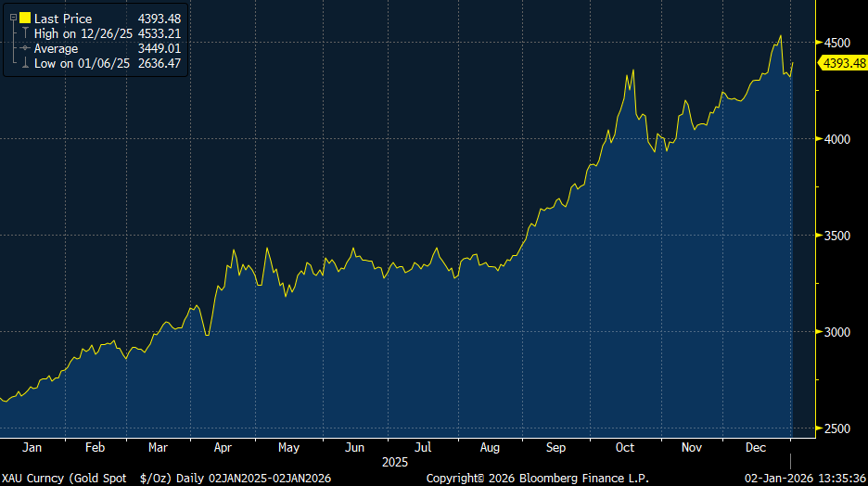
Task: Select the High on 12/26/25 legend entry
Action: tap(82, 33)
